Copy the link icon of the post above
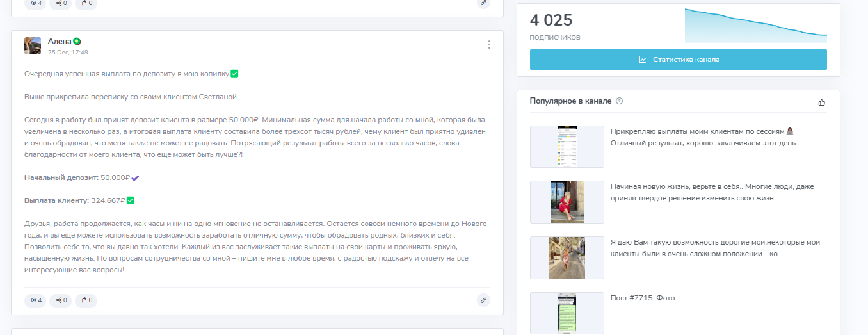This screenshot has height=335, width=868. tap(483, 3)
